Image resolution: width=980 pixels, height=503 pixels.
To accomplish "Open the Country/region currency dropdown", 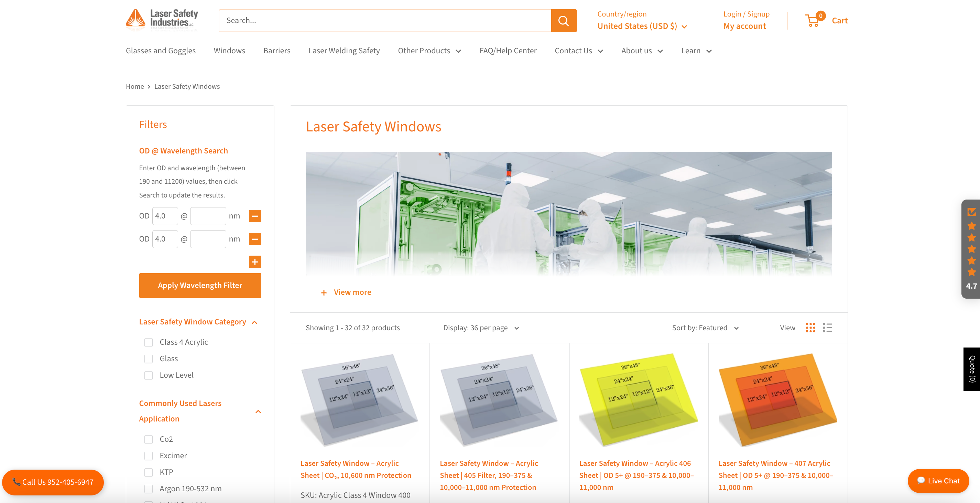I will click(x=642, y=26).
